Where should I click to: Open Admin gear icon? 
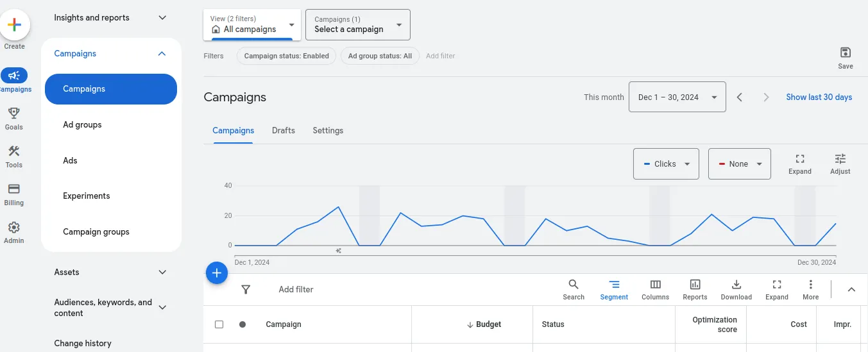click(x=14, y=227)
